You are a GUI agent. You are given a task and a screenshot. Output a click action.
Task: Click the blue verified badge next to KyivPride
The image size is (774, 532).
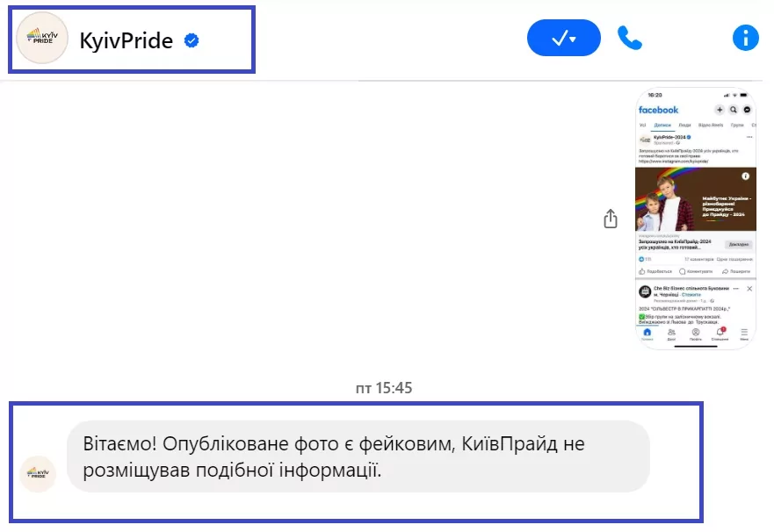(x=191, y=40)
